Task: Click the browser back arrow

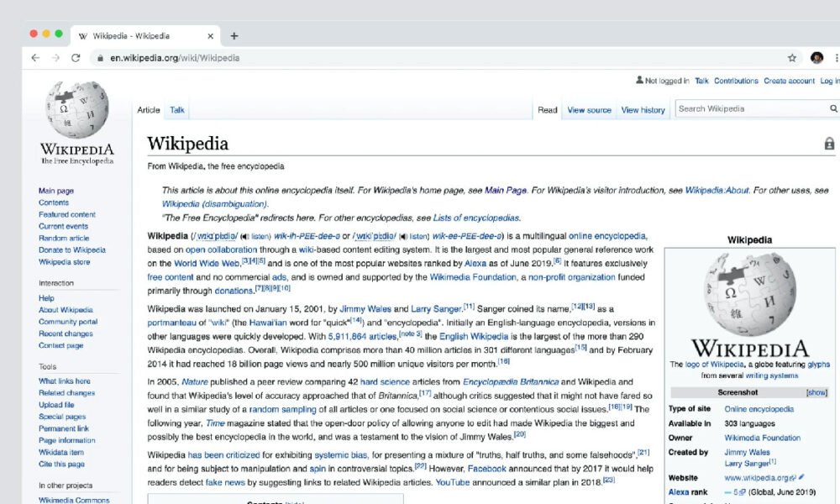Action: pos(35,58)
